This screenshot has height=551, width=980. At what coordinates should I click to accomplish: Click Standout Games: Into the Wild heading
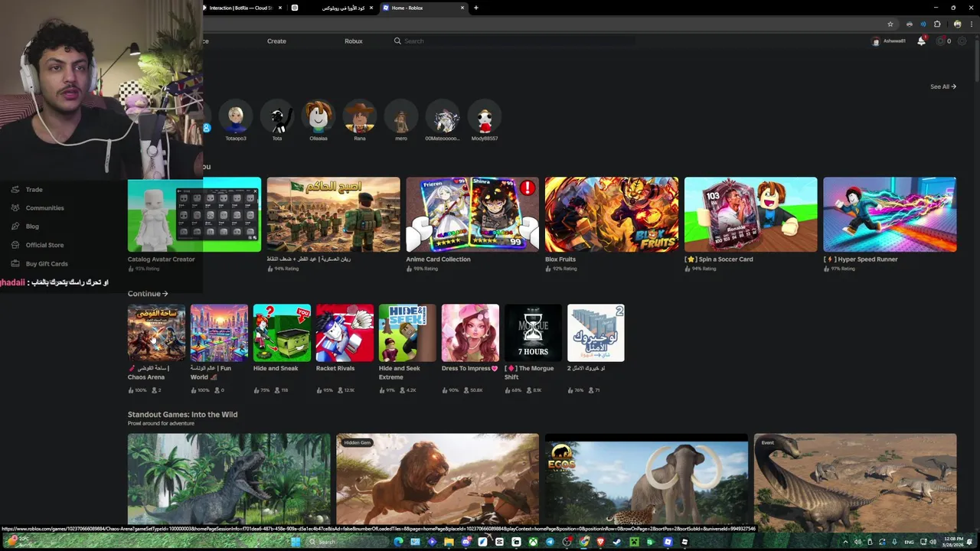coord(182,415)
